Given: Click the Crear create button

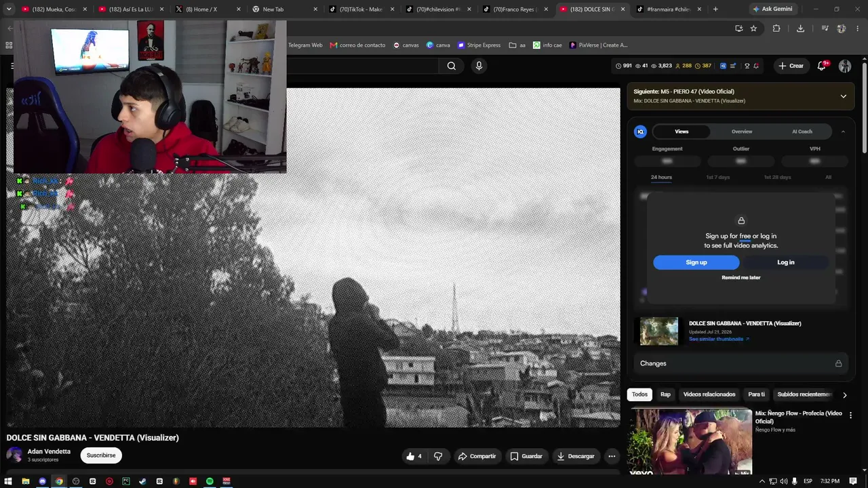Looking at the screenshot, I should pos(791,66).
